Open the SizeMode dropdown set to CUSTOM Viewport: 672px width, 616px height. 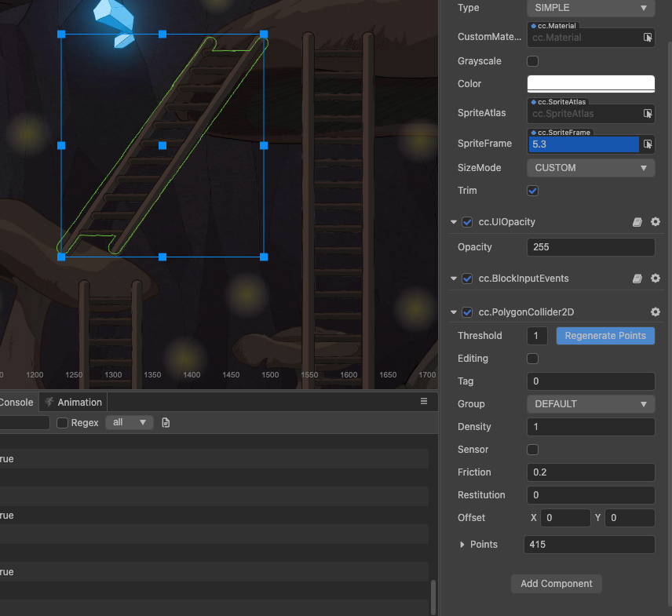[590, 168]
